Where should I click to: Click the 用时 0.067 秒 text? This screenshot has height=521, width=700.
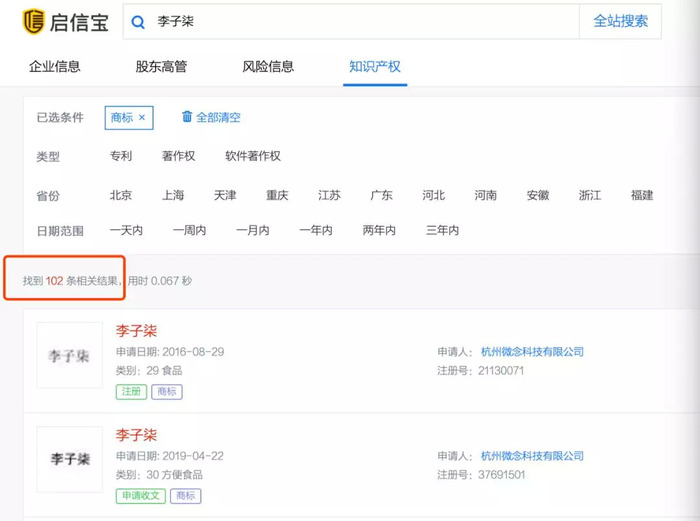pos(160,281)
